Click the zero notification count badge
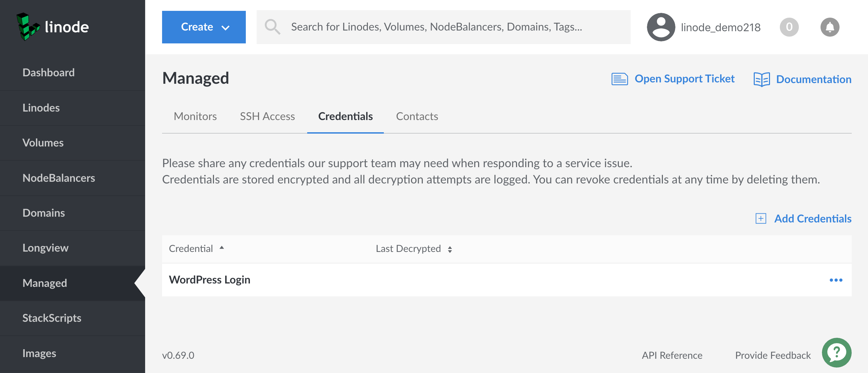Image resolution: width=868 pixels, height=373 pixels. coord(789,27)
